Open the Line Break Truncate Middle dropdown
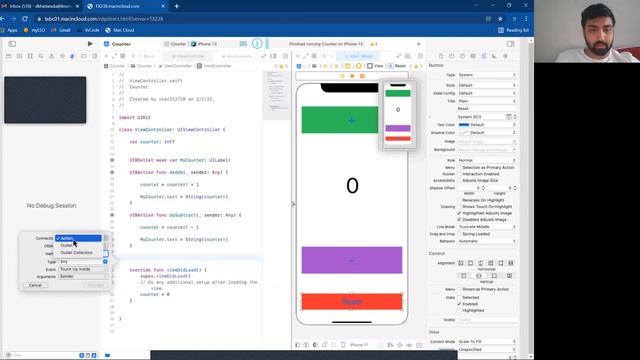This screenshot has width=640, height=360. click(487, 227)
